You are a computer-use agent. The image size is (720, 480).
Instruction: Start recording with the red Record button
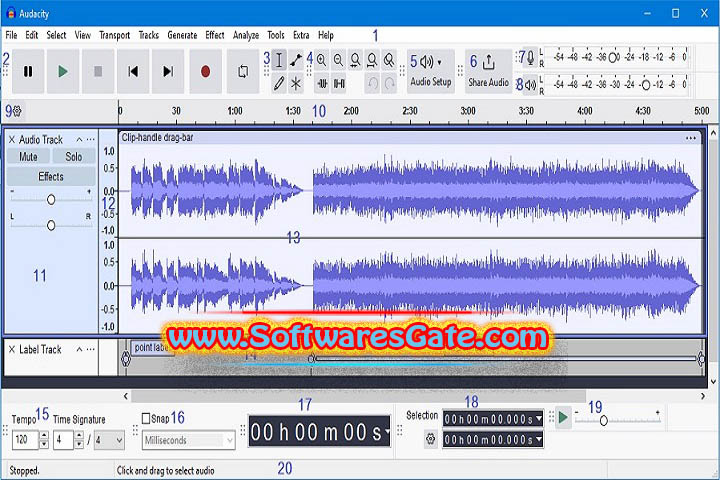(205, 72)
